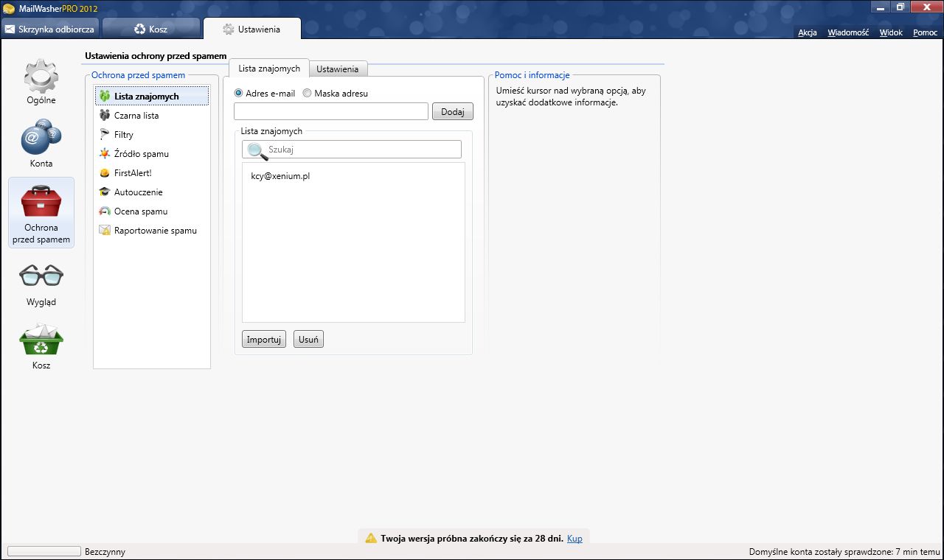Click the Autouczenie graduation cap icon
Image resolution: width=944 pixels, height=560 pixels.
point(105,192)
